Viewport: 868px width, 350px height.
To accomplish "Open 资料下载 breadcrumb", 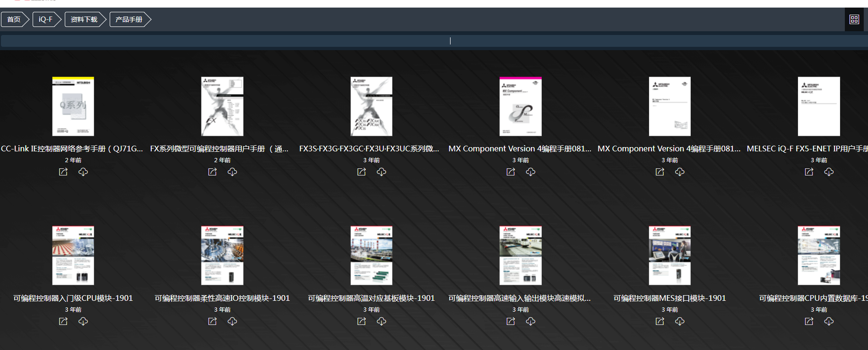I will pos(84,19).
